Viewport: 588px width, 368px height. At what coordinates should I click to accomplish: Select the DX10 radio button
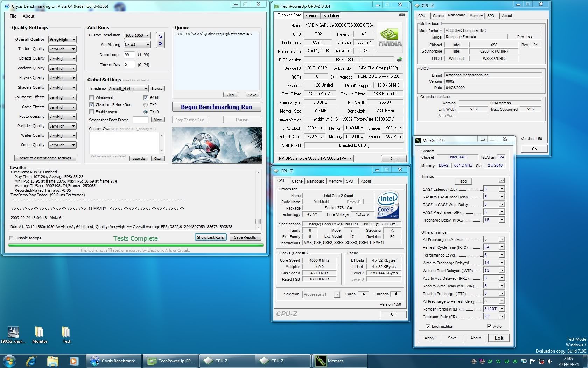146,112
